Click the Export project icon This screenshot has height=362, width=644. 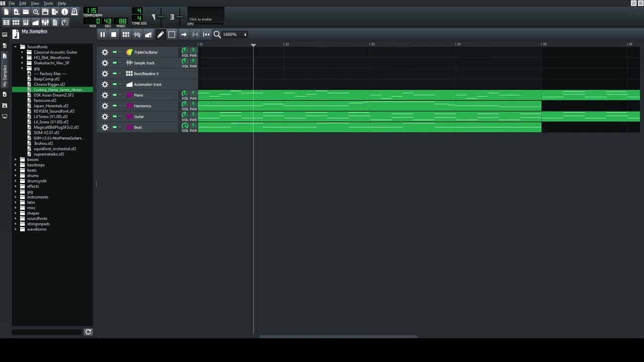(55, 12)
